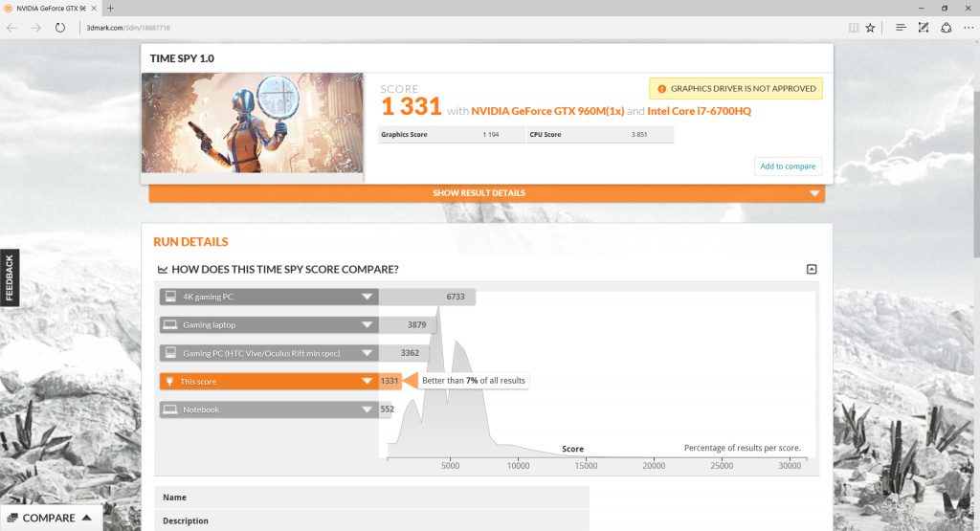Click the browser forward arrow
The image size is (980, 531).
pos(35,28)
